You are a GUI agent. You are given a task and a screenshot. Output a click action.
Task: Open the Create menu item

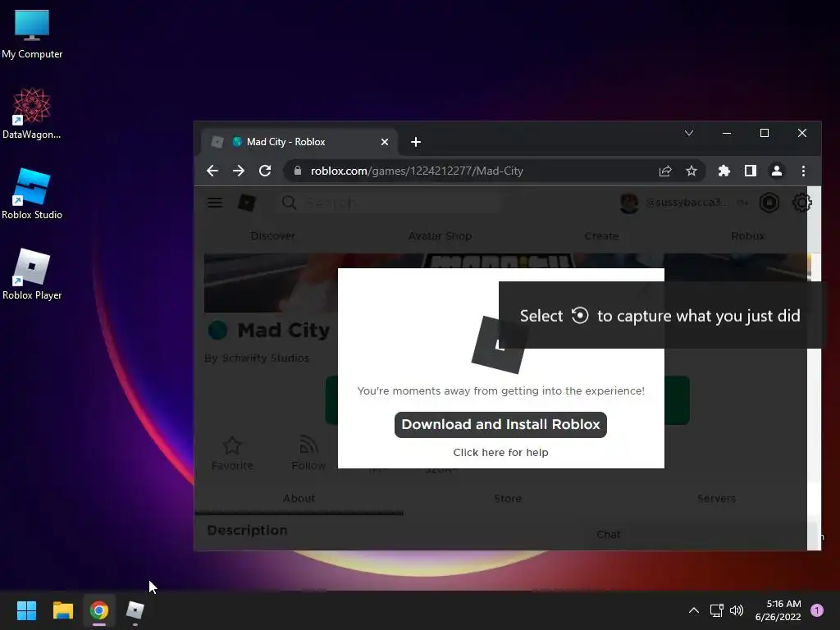point(601,235)
